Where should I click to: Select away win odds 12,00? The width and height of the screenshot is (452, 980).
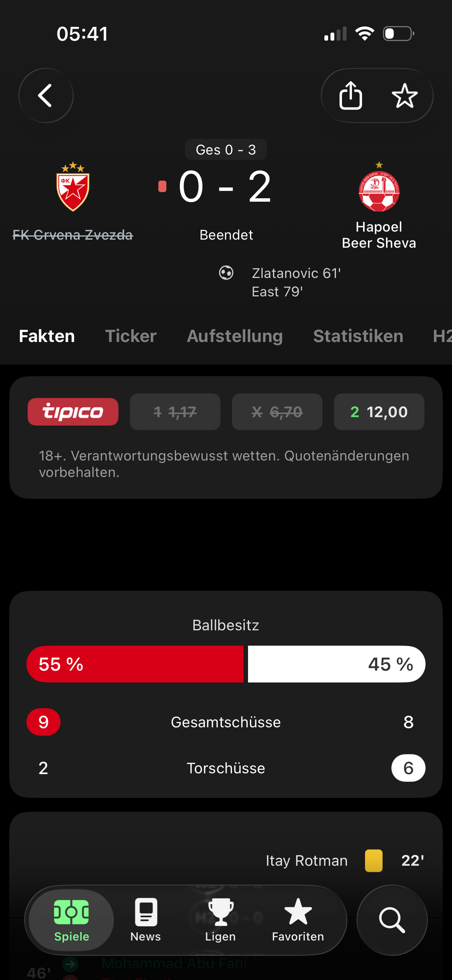(379, 412)
